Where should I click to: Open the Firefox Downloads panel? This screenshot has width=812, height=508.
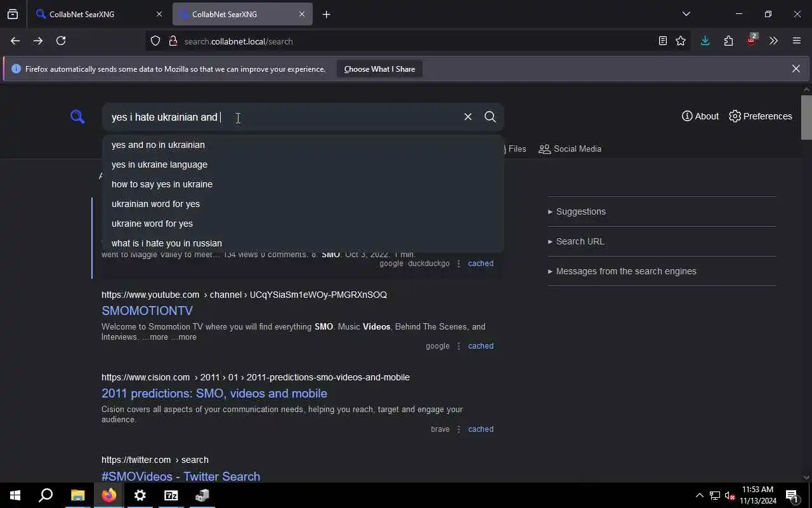(x=705, y=41)
